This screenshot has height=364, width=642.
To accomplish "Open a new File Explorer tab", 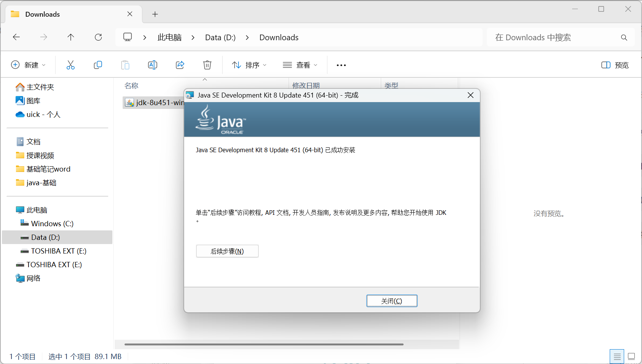I will click(155, 14).
